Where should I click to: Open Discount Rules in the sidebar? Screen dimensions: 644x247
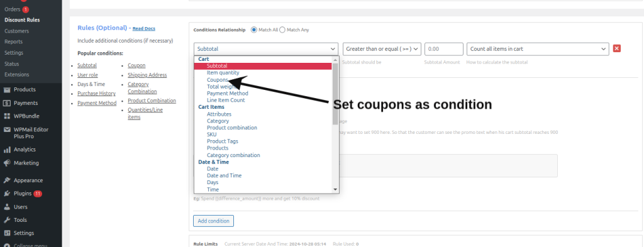[x=22, y=19]
